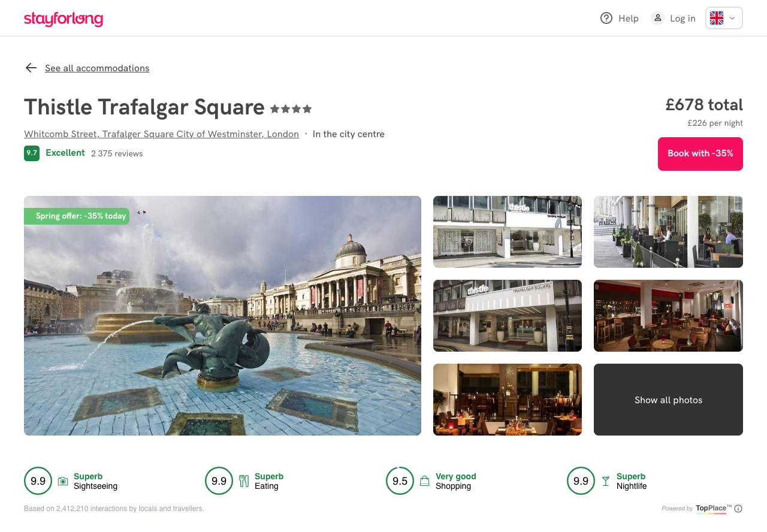Screen dimensions: 767x532
Task: Click the £226 per night text
Action: pos(715,123)
